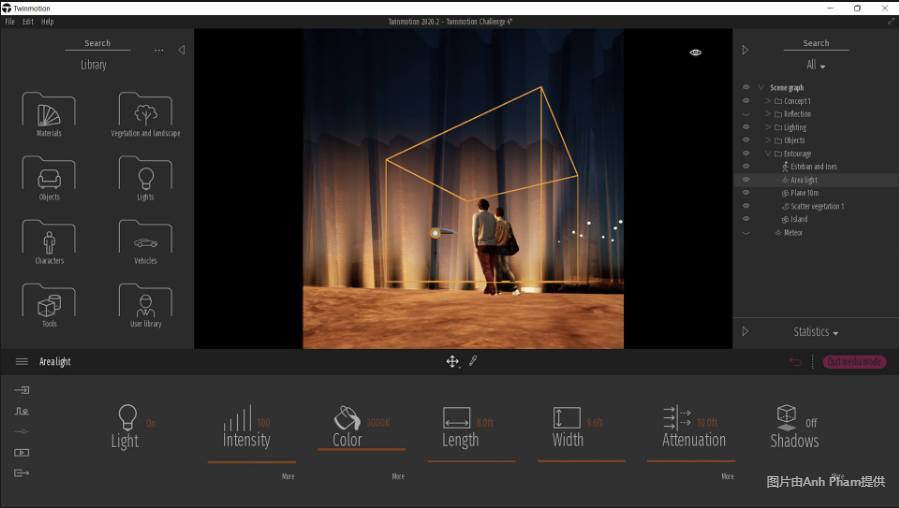This screenshot has height=508, width=899.
Task: Open the Help menu
Action: coord(47,22)
